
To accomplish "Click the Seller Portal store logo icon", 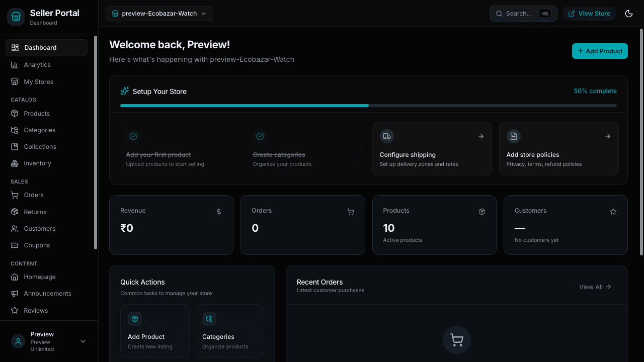I will (x=16, y=17).
